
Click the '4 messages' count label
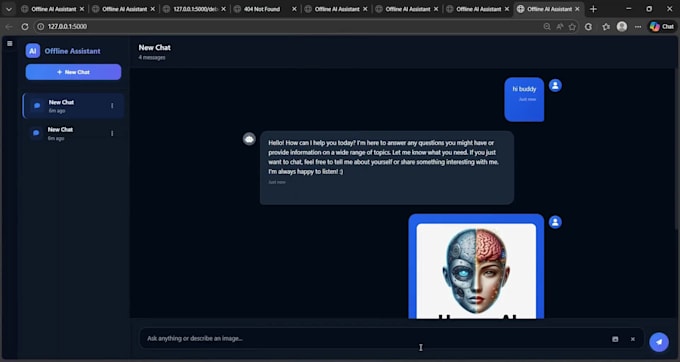click(152, 58)
